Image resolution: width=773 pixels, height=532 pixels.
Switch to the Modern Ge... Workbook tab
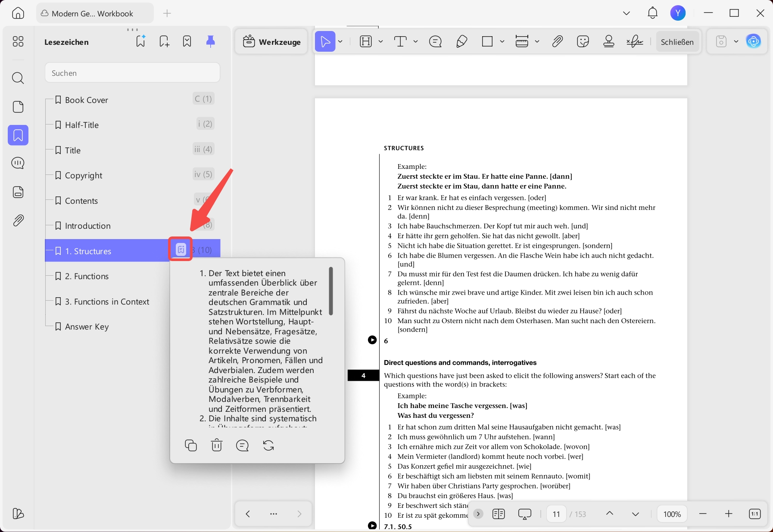(94, 13)
